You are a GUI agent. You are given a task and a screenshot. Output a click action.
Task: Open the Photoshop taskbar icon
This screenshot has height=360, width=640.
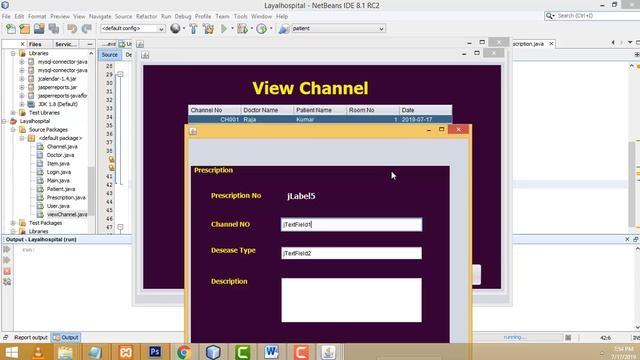click(x=155, y=352)
